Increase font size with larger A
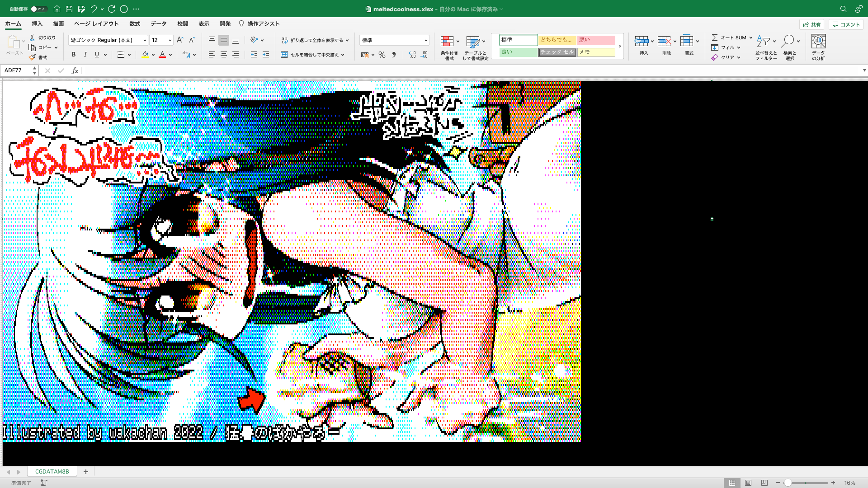 (x=180, y=40)
